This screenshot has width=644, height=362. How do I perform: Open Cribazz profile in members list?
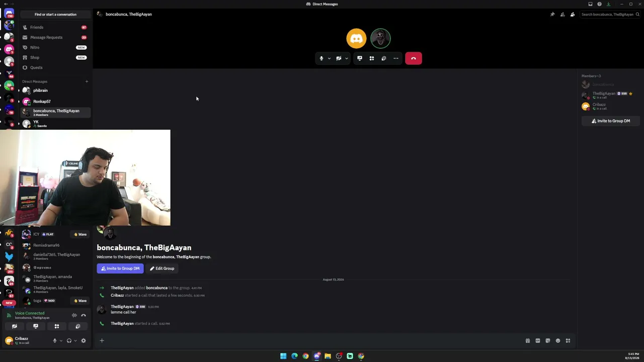pyautogui.click(x=611, y=106)
